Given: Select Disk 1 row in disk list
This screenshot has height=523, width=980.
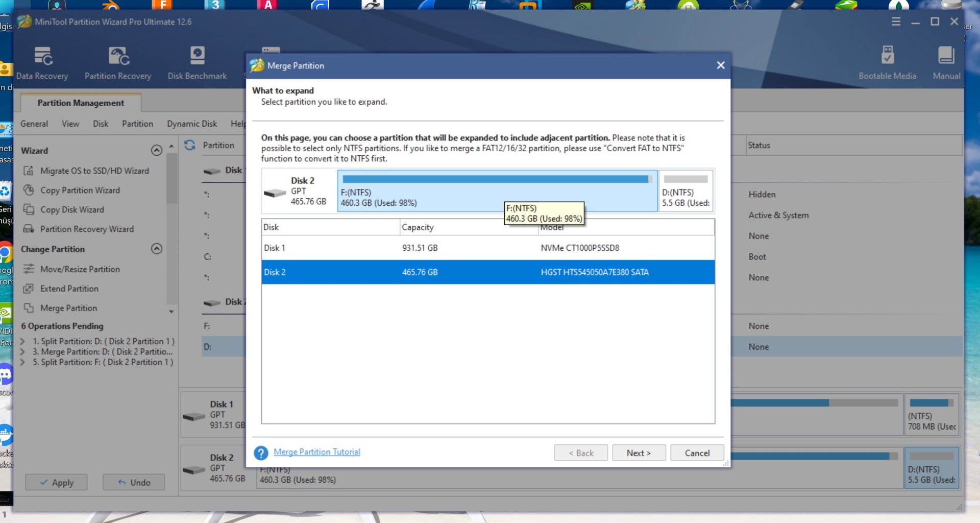Looking at the screenshot, I should pyautogui.click(x=488, y=248).
